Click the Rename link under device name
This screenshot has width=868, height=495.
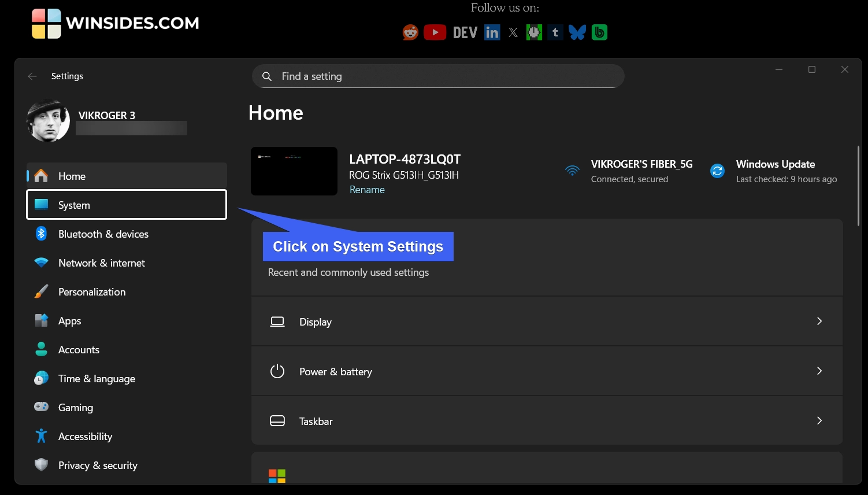click(x=367, y=190)
